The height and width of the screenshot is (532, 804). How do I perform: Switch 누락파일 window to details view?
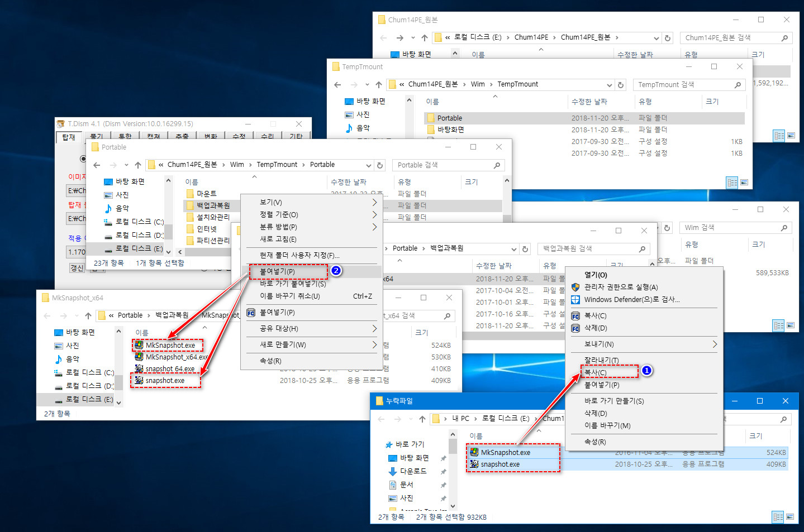click(778, 517)
